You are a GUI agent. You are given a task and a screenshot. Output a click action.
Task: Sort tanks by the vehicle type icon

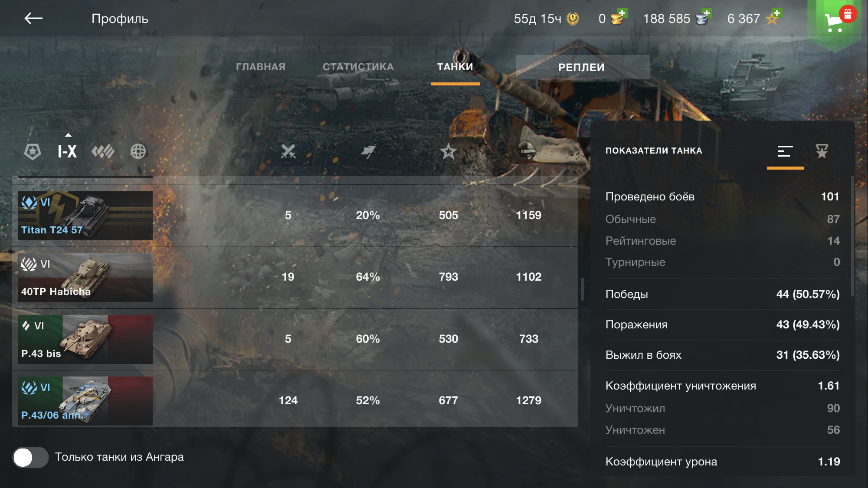click(x=103, y=151)
